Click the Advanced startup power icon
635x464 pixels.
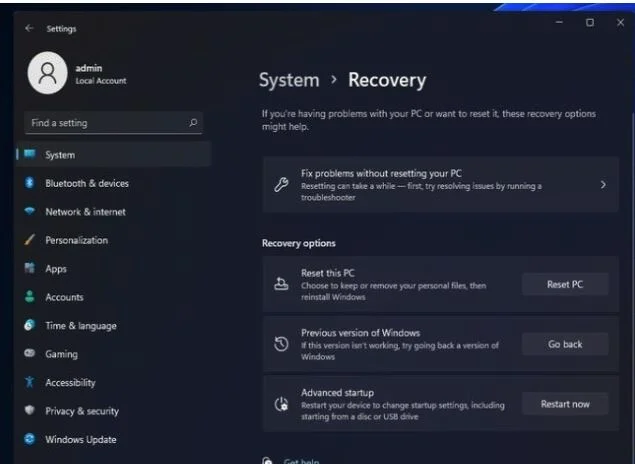281,404
